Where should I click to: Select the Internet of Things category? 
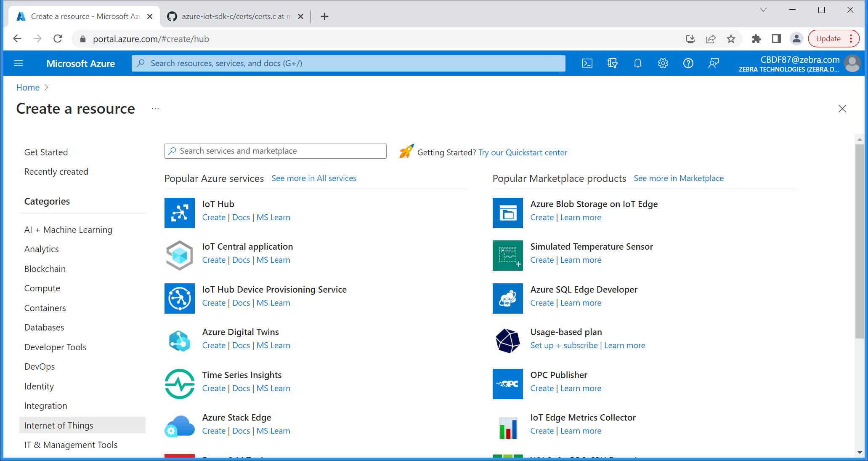coord(82,425)
